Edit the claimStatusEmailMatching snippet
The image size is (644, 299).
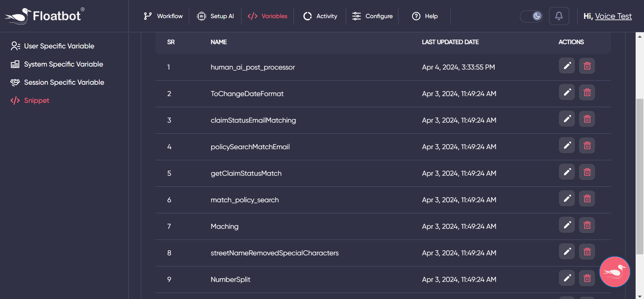[x=567, y=119]
